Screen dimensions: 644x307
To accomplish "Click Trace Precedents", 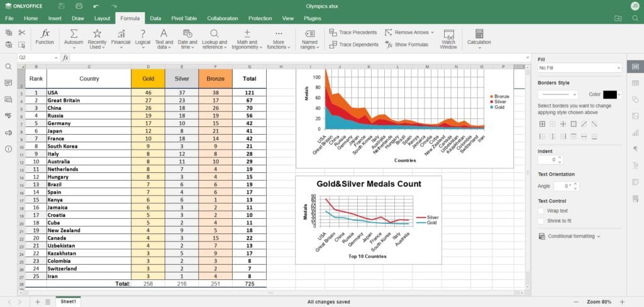I will [x=353, y=33].
